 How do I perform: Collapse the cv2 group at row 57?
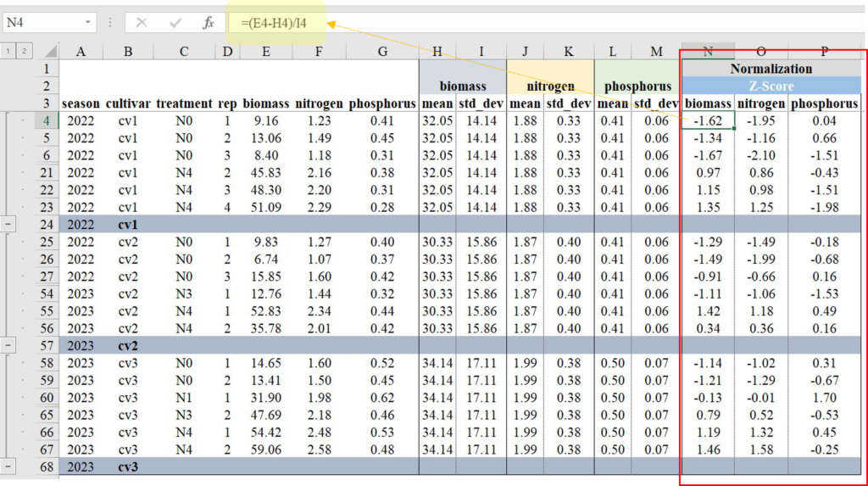pyautogui.click(x=8, y=346)
